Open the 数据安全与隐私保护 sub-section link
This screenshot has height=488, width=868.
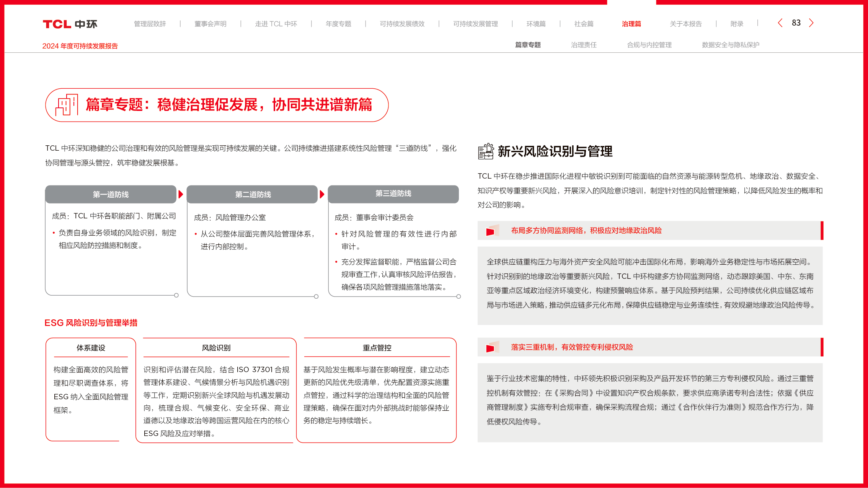coord(730,45)
